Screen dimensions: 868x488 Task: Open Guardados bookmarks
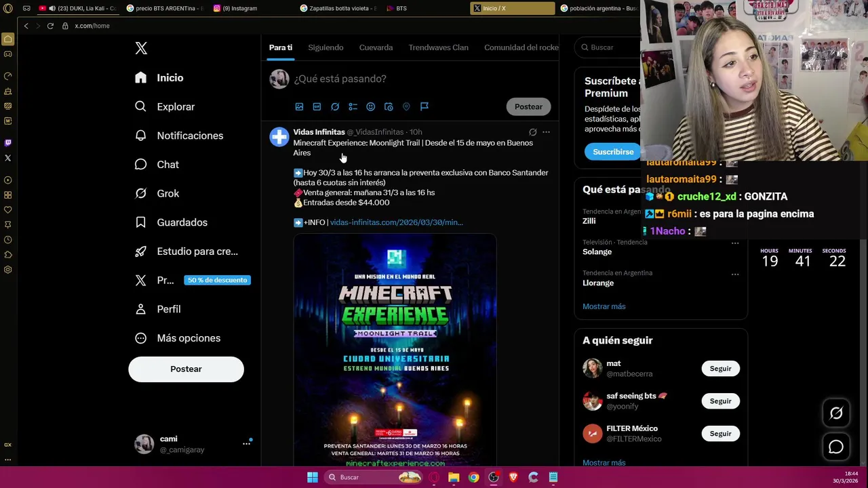(x=171, y=222)
